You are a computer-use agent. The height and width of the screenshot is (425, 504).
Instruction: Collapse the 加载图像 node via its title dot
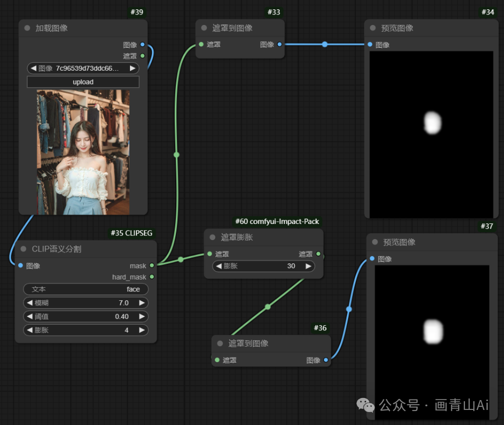[28, 28]
